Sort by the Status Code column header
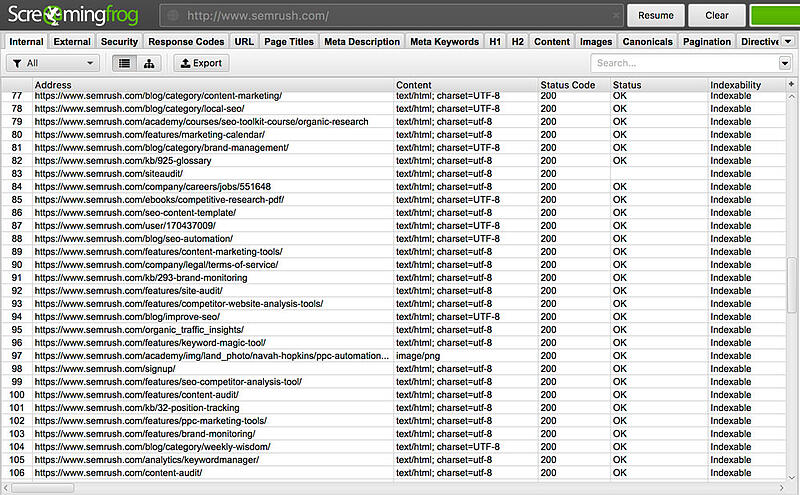 click(x=574, y=85)
